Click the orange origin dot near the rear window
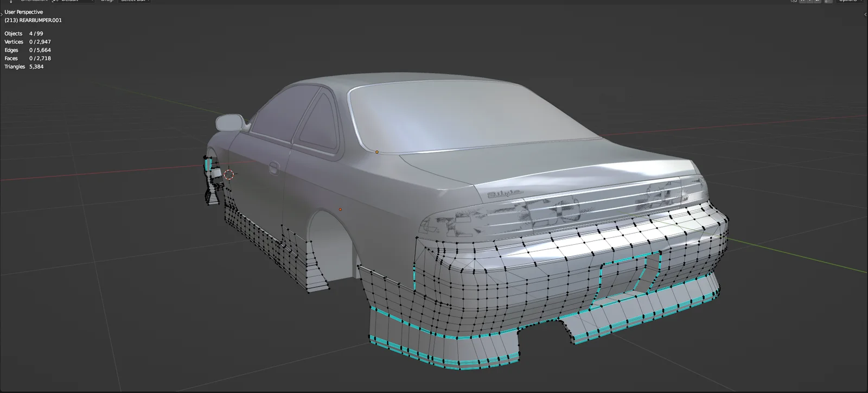Viewport: 868px width, 393px height. click(x=377, y=152)
